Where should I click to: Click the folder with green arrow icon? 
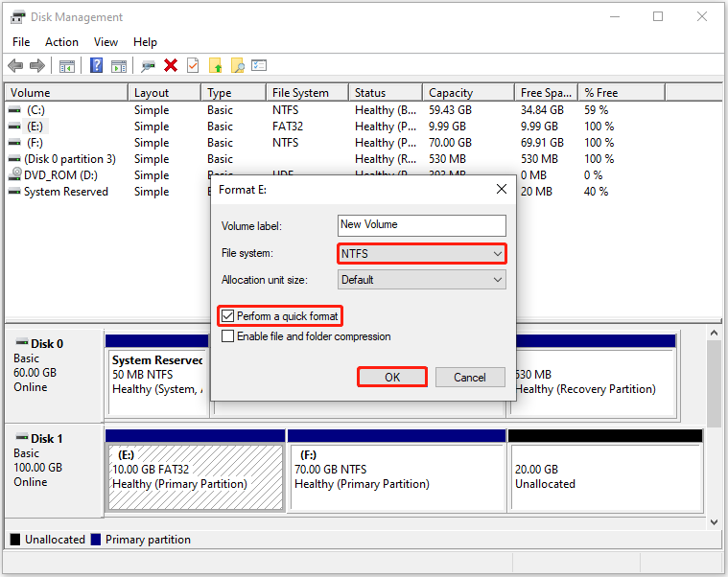click(x=216, y=65)
